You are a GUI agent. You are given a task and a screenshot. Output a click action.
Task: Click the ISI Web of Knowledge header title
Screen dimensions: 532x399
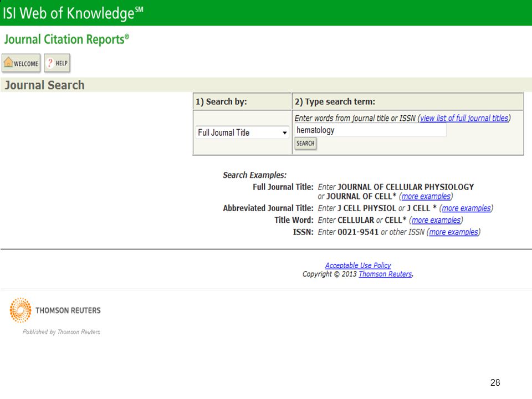pyautogui.click(x=73, y=13)
